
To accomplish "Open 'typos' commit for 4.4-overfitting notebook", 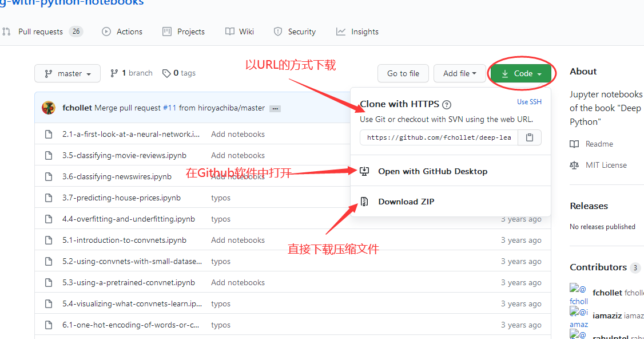I will (221, 219).
